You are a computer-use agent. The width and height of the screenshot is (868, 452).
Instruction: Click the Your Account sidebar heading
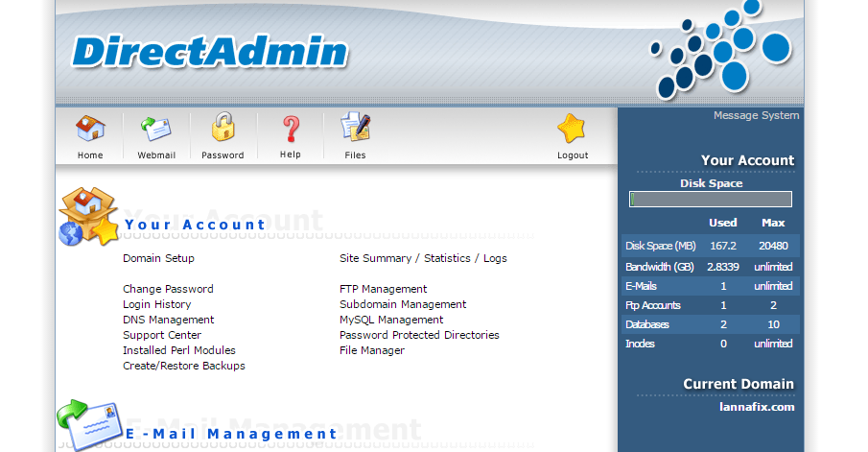(747, 160)
